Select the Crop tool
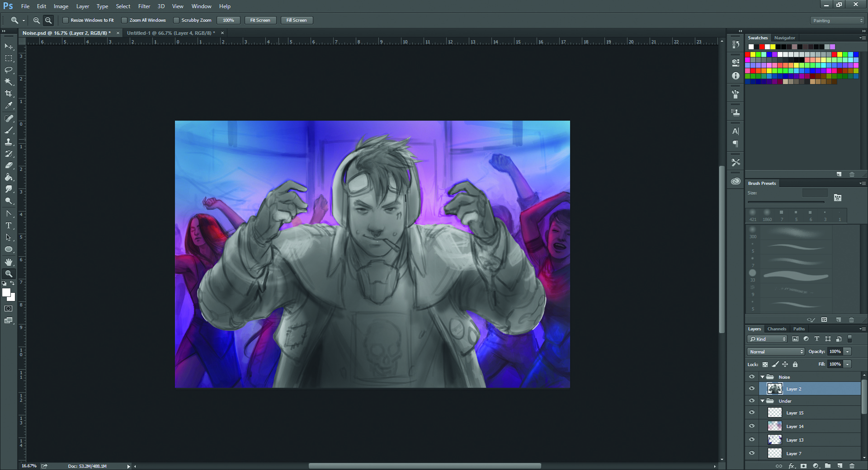The image size is (868, 470). coord(9,94)
